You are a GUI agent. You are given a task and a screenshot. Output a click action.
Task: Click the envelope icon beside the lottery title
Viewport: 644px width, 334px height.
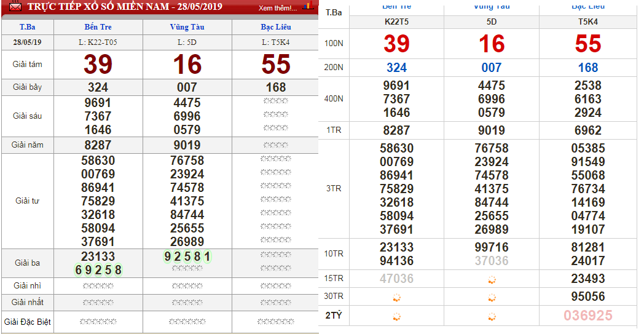click(x=15, y=7)
